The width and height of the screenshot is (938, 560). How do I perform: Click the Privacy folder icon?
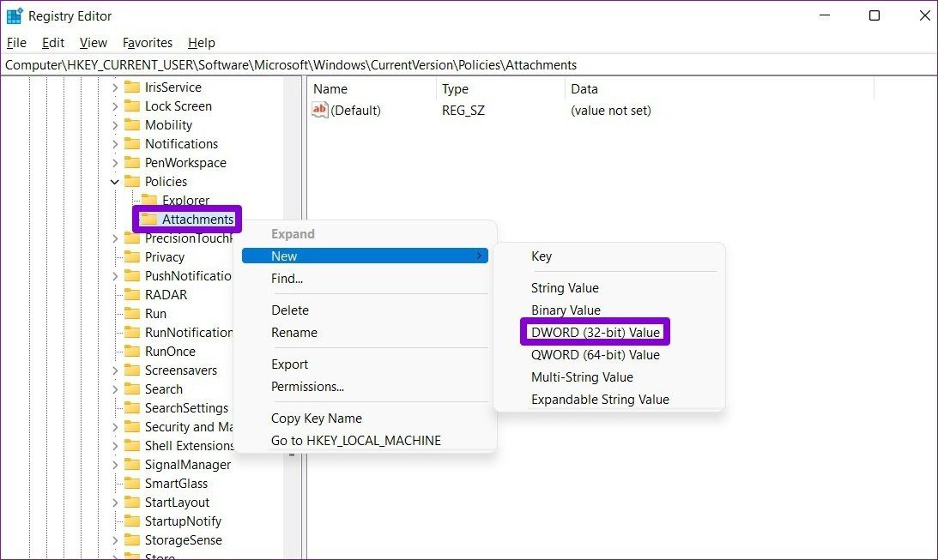131,257
